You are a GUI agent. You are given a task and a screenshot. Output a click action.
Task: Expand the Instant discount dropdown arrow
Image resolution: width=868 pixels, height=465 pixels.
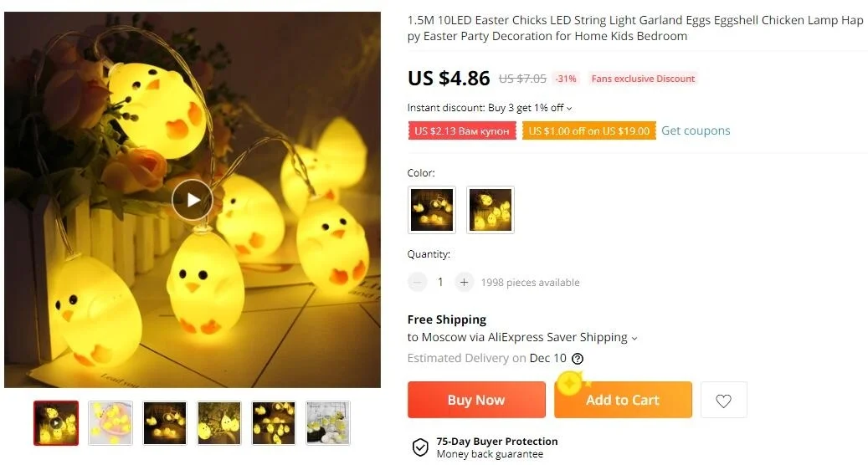569,109
